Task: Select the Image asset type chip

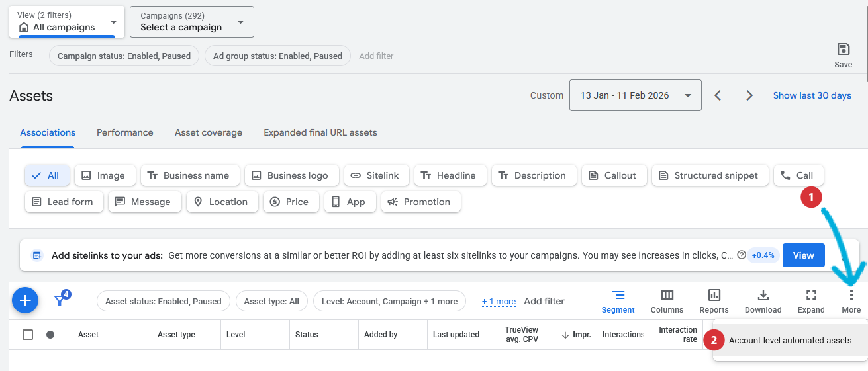Action: (x=105, y=175)
